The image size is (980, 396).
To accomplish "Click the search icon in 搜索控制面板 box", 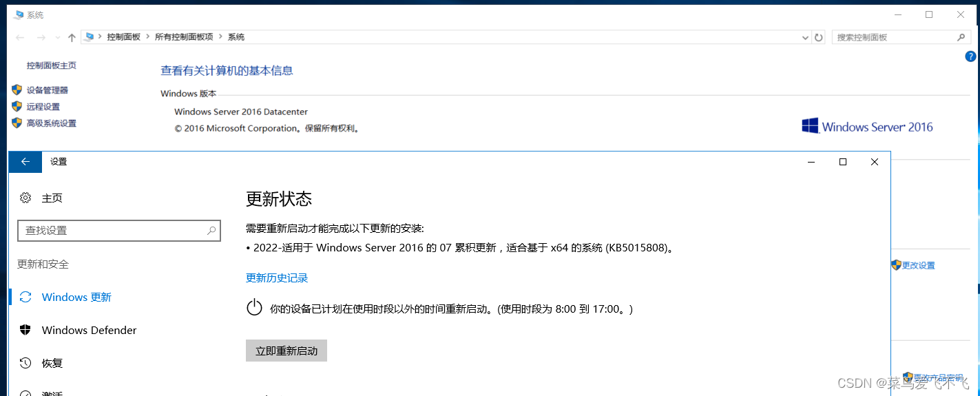I will click(961, 37).
